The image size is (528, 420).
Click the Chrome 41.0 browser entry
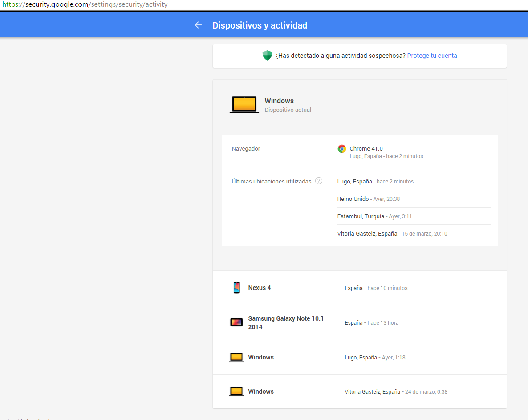[x=366, y=148]
